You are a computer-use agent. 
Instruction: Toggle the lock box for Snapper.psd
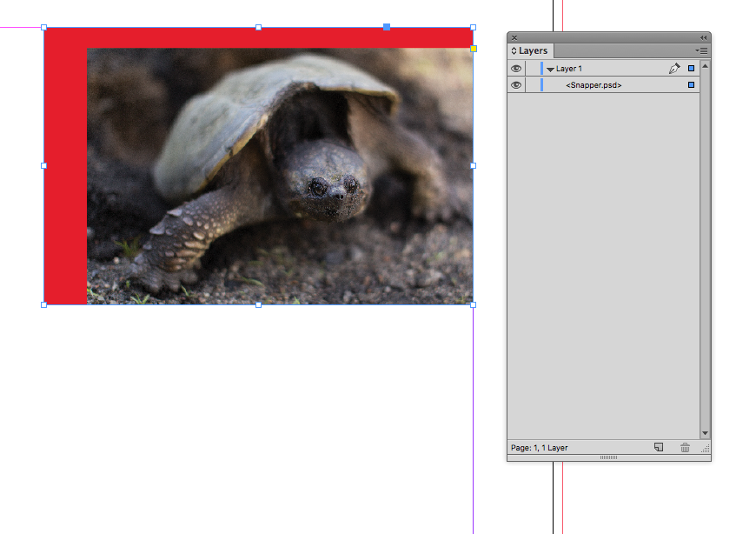pyautogui.click(x=532, y=85)
